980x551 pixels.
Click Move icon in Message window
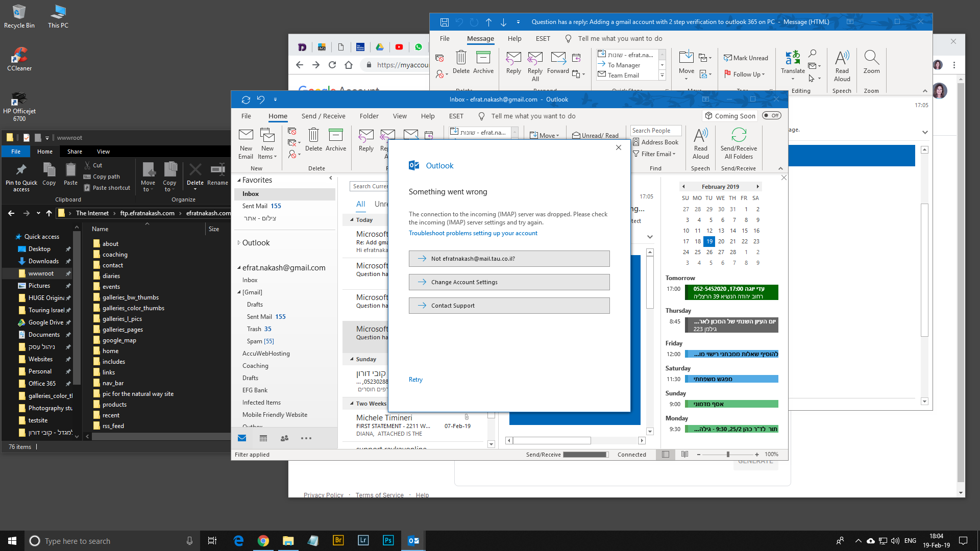686,65
